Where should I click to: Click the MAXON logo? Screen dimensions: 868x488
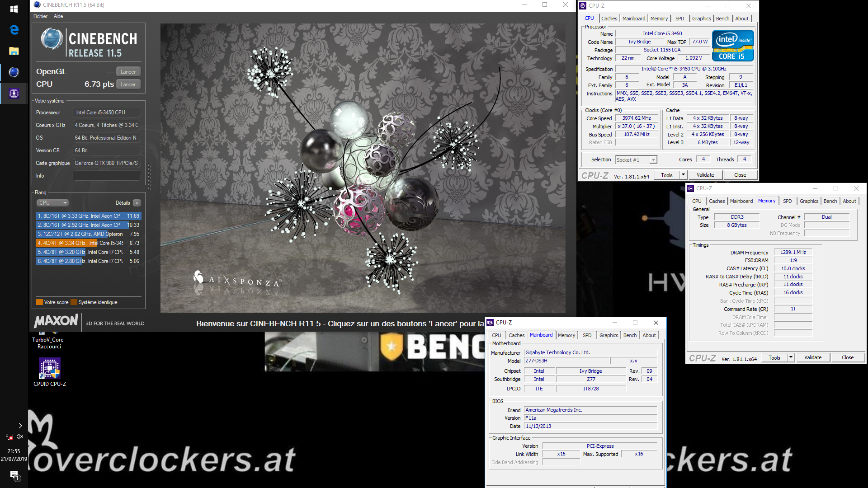56,322
